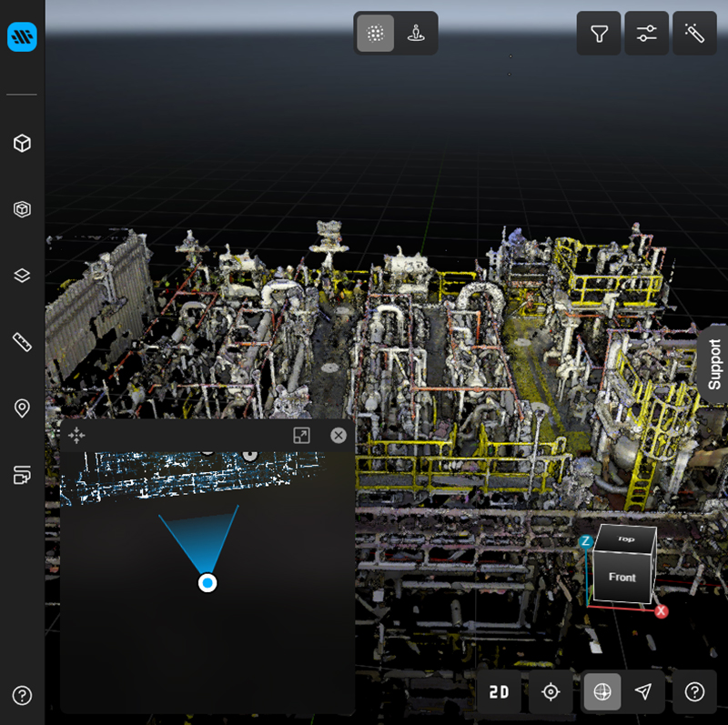
Task: Expand the minimap panel to larger size
Action: coord(301,436)
